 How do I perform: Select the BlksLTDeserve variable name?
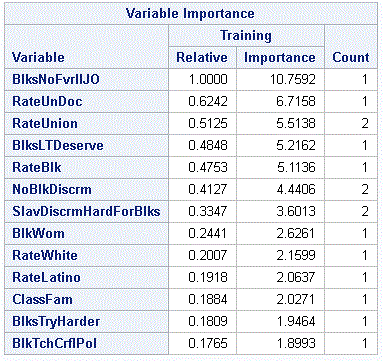58,145
